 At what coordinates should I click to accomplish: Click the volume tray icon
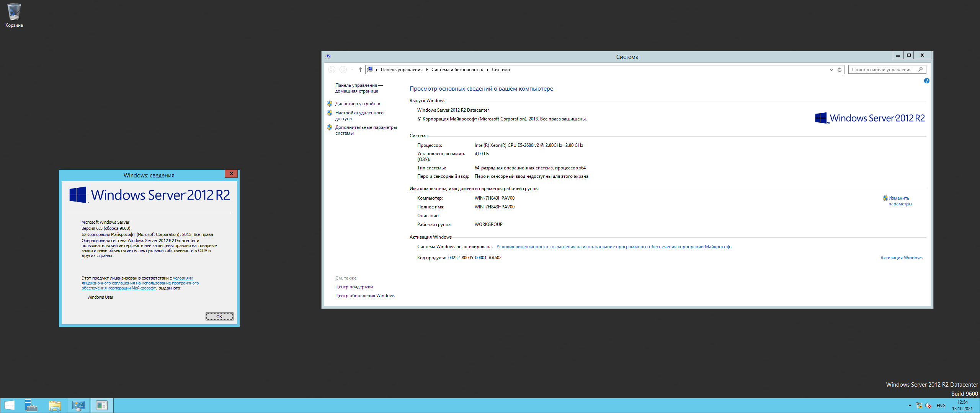(x=928, y=405)
